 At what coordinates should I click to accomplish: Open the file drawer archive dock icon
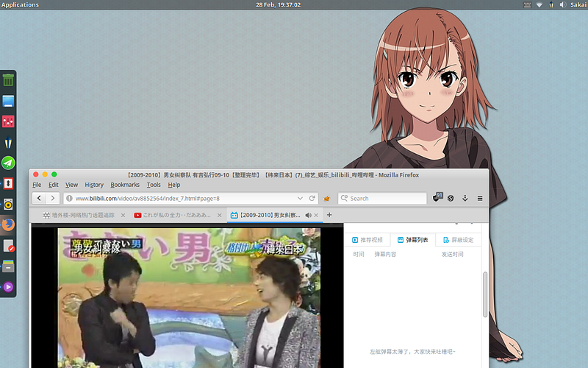(x=8, y=266)
